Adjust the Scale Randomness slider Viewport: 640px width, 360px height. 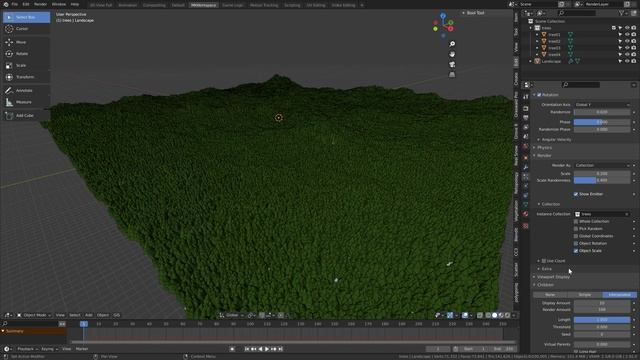click(602, 180)
